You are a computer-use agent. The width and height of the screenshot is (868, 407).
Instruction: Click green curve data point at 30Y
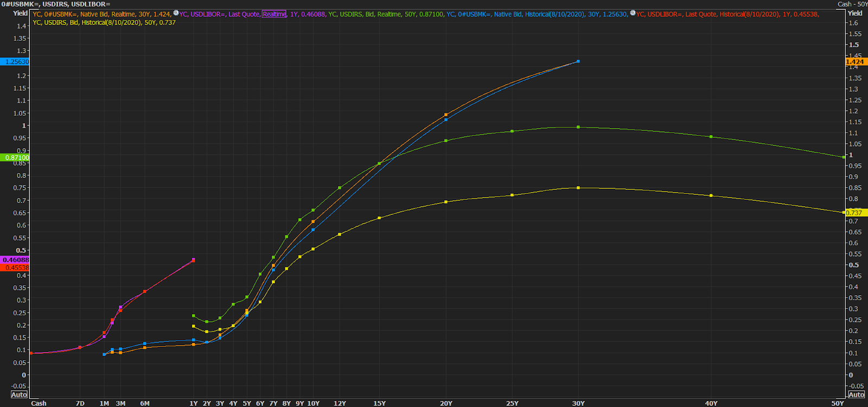pyautogui.click(x=578, y=127)
